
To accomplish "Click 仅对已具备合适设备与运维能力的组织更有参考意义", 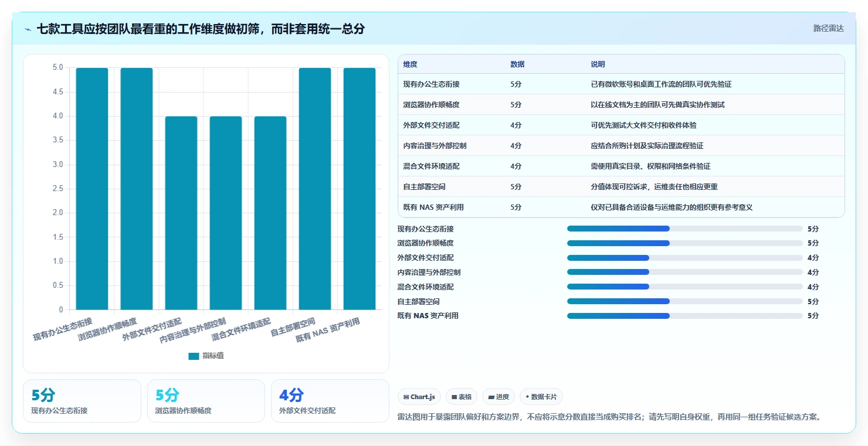I will 672,207.
